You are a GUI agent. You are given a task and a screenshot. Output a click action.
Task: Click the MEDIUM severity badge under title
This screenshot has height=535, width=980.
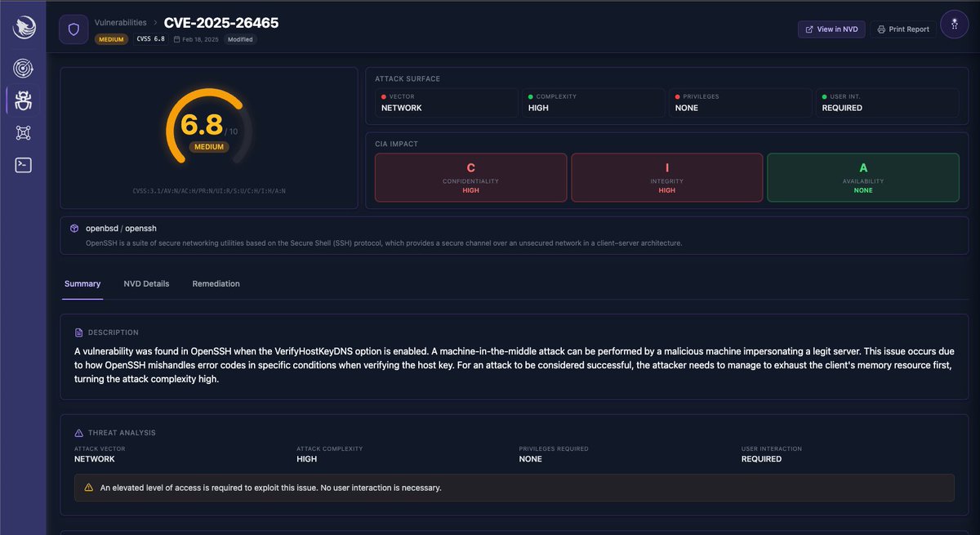click(113, 39)
